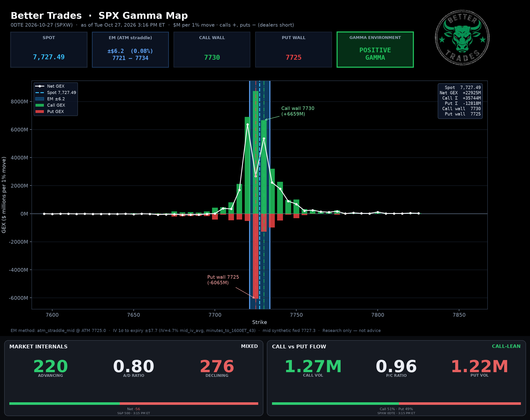Click the 'Net GEX +22925M' stats line
The image size is (530, 420).
pyautogui.click(x=460, y=93)
